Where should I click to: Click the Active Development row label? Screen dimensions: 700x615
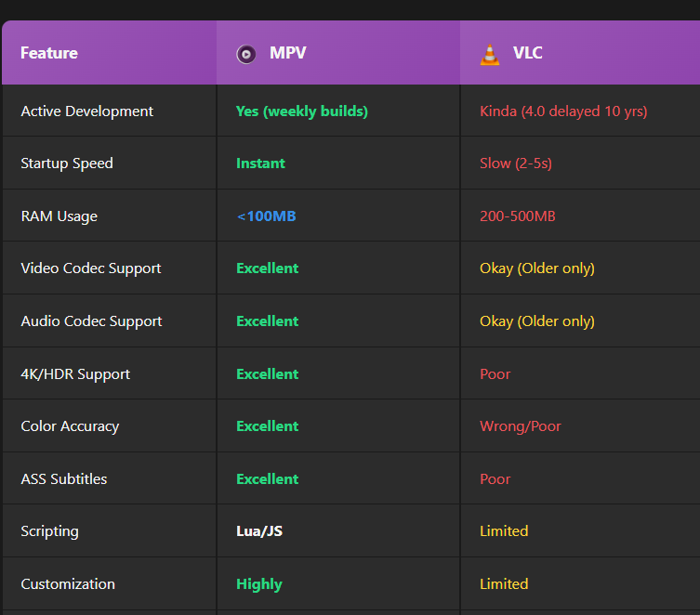coord(87,111)
